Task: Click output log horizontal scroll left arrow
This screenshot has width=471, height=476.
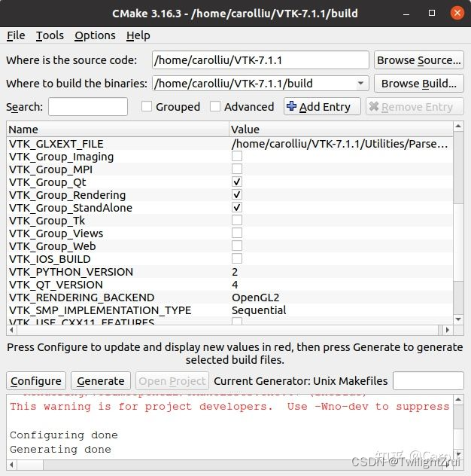Action: coord(11,465)
